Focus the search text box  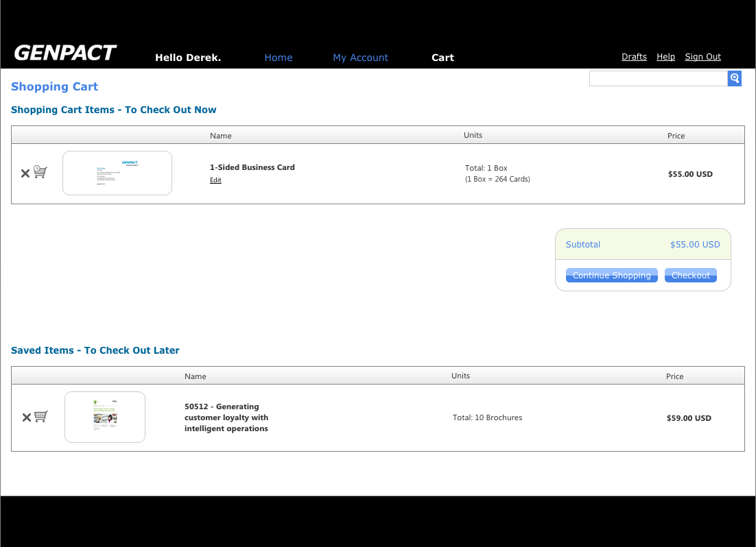tap(658, 79)
